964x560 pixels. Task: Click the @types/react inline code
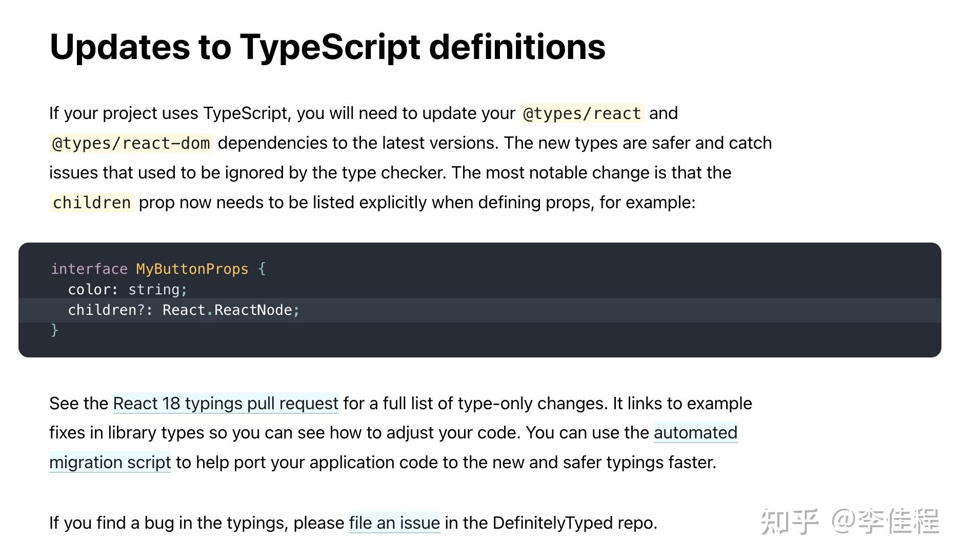pyautogui.click(x=582, y=113)
